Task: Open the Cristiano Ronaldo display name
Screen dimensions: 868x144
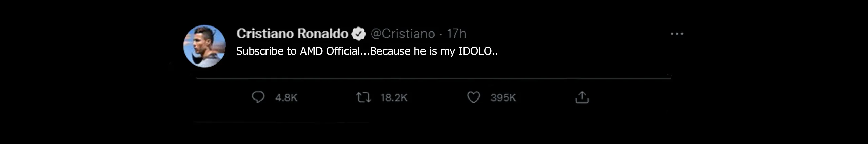Action: click(x=292, y=34)
